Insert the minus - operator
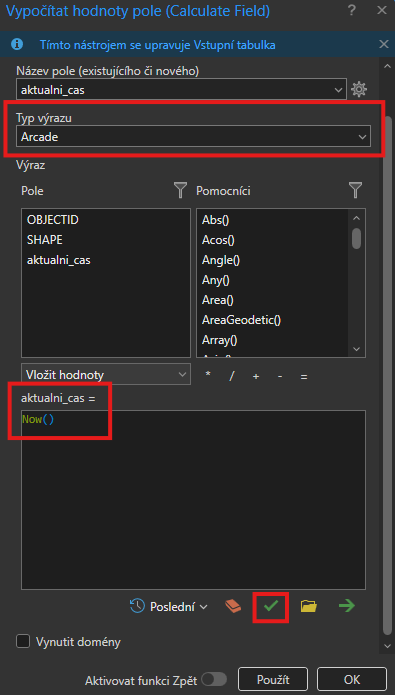 click(x=280, y=376)
